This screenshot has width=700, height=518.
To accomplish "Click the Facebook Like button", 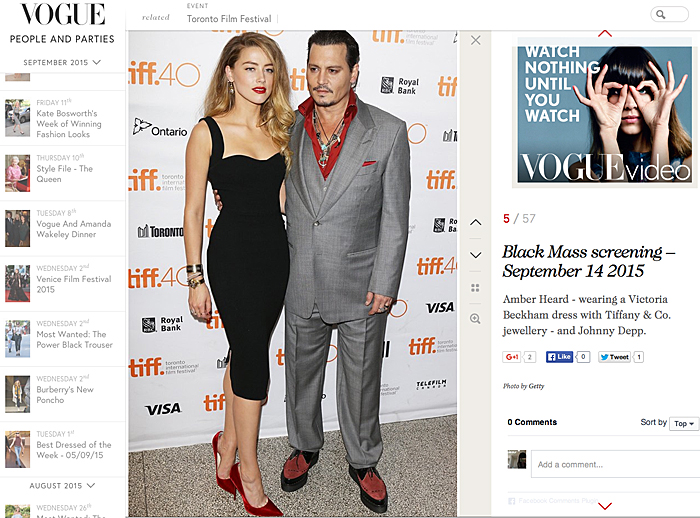I will (559, 357).
